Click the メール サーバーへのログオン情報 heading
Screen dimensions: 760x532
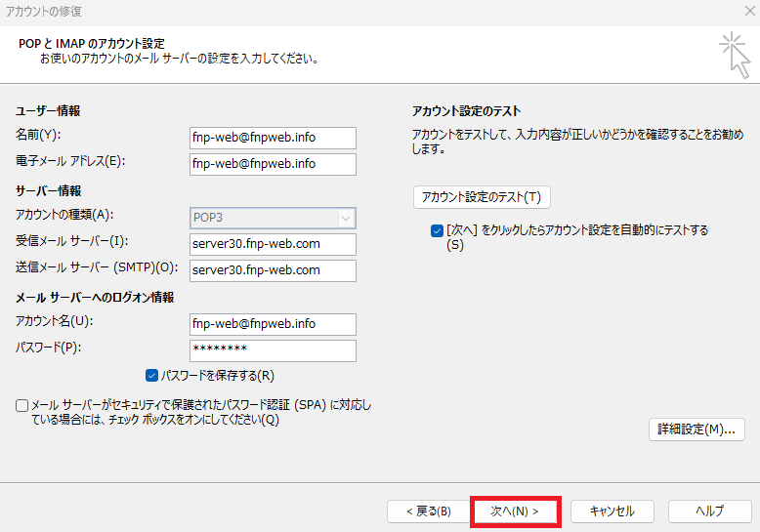tap(95, 298)
